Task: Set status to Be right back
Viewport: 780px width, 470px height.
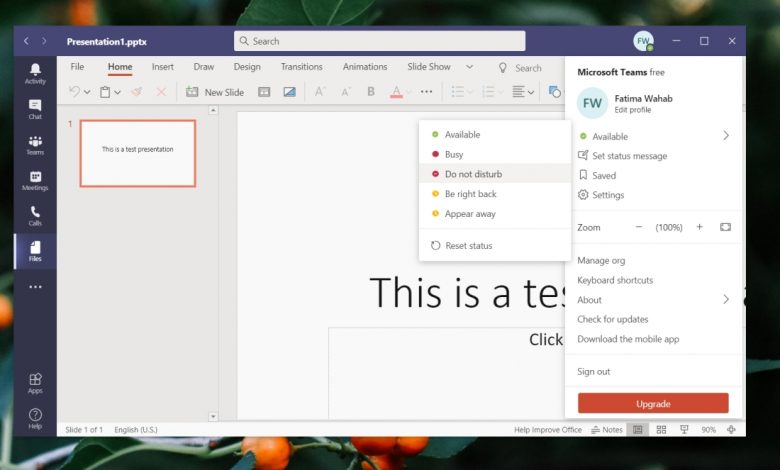Action: (x=495, y=194)
